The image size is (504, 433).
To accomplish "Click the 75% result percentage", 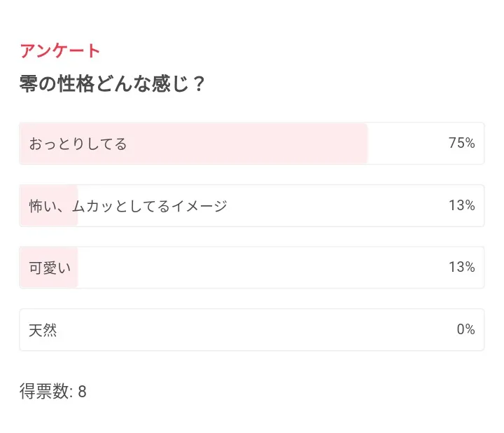I will (461, 144).
